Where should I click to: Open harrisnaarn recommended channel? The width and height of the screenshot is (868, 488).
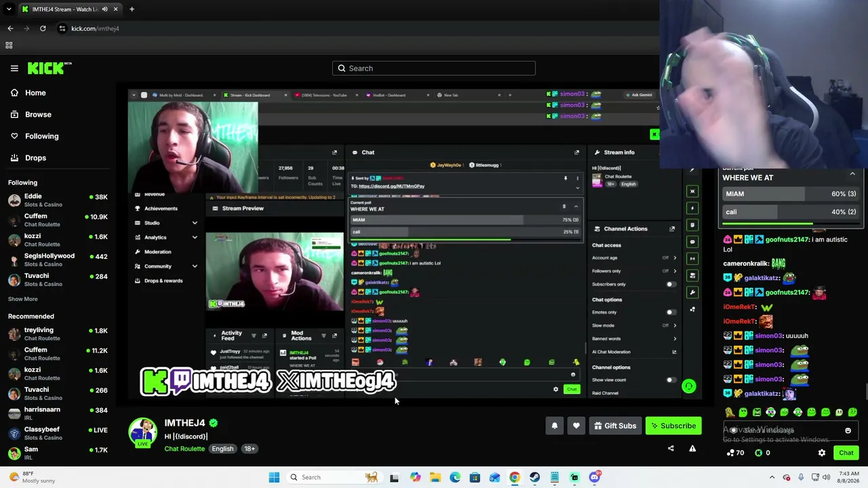click(58, 413)
